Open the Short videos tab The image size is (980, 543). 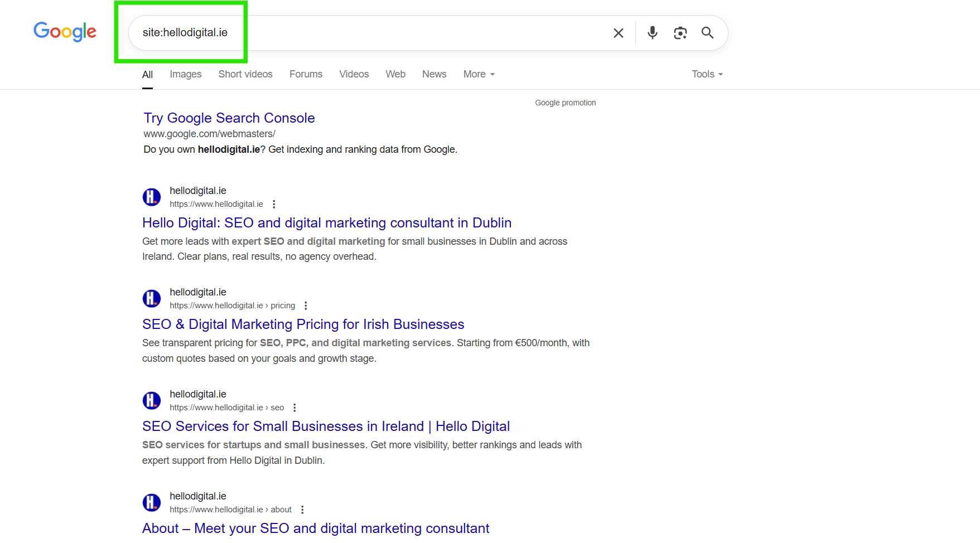coord(245,74)
